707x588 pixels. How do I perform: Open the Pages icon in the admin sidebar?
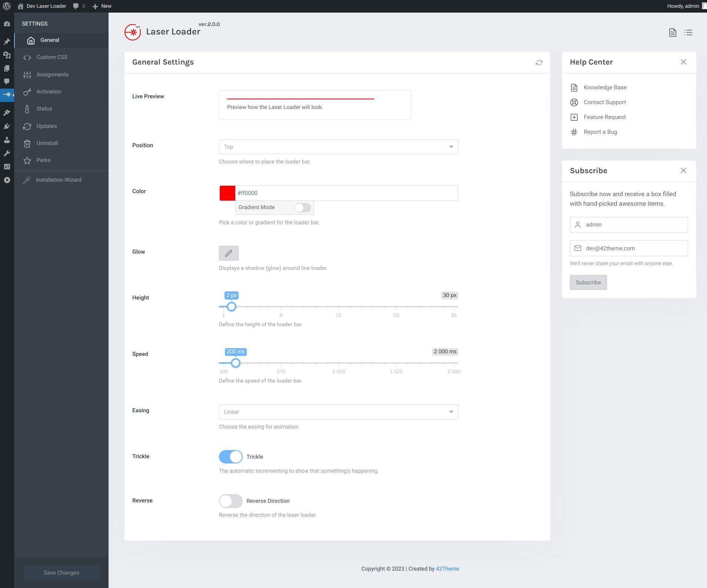pos(7,68)
